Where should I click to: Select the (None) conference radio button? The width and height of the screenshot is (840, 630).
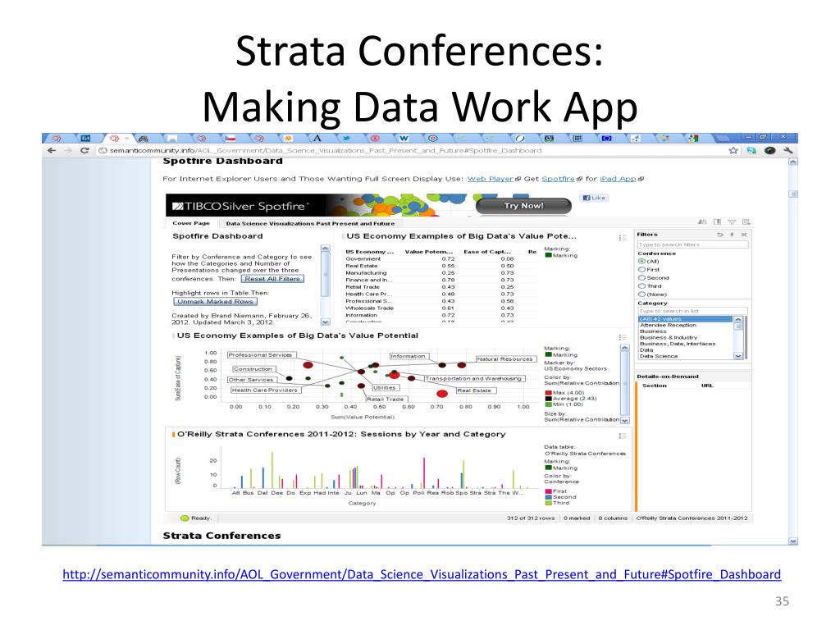click(x=641, y=294)
